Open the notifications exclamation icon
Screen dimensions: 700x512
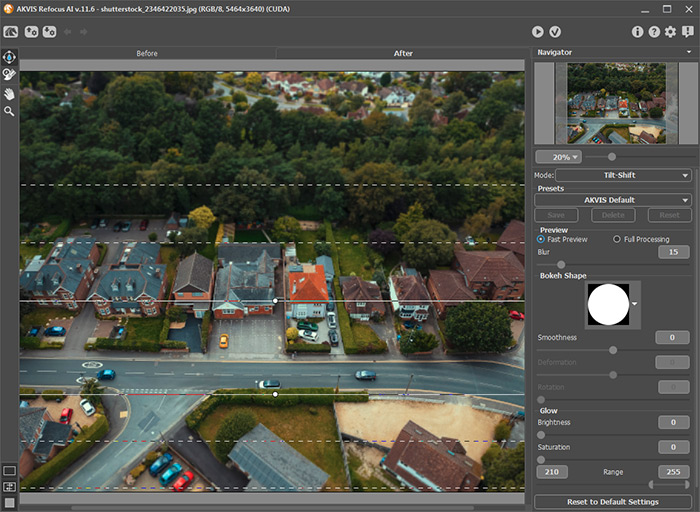click(x=688, y=32)
